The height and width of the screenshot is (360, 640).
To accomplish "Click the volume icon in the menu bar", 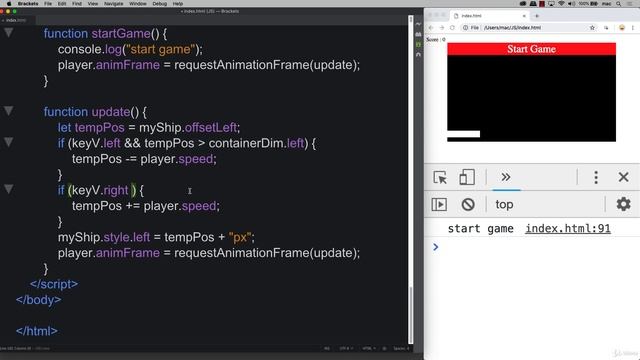I will tap(571, 4).
